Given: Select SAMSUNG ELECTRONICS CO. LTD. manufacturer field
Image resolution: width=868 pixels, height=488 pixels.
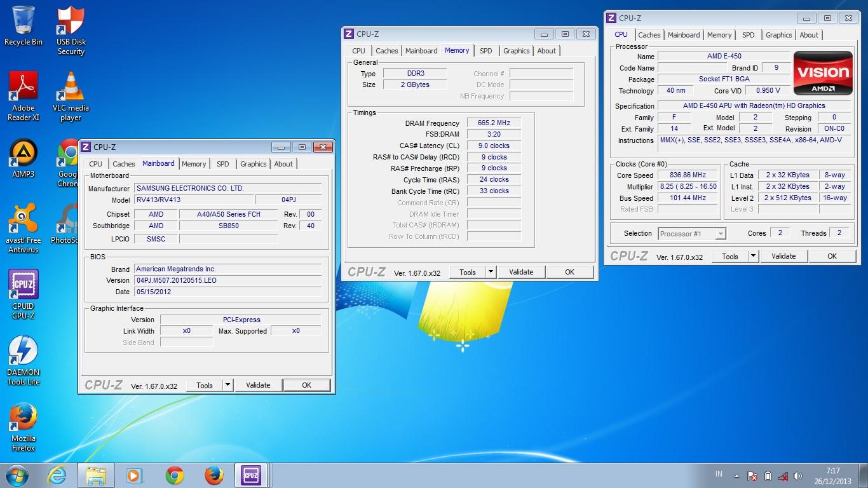Looking at the screenshot, I should click(x=228, y=188).
